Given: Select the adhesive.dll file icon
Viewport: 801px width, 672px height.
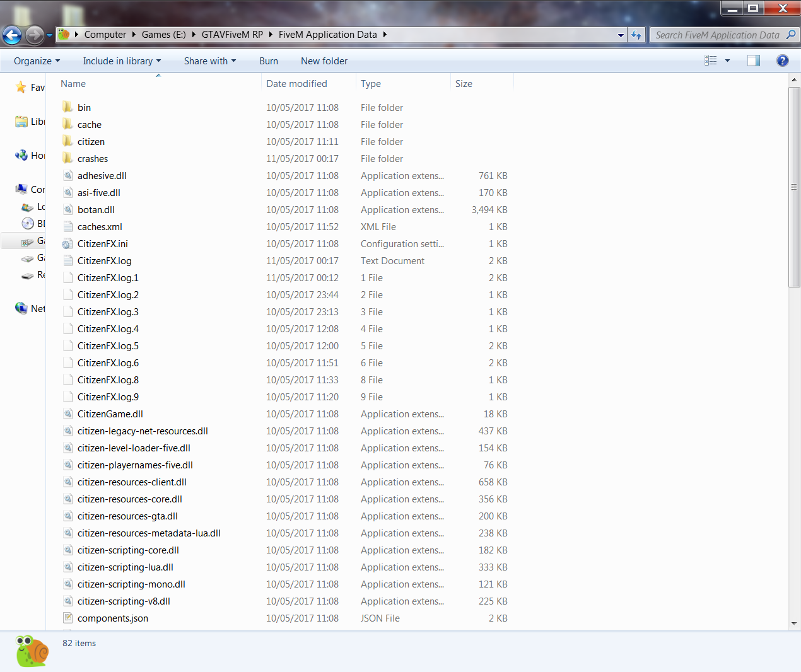Looking at the screenshot, I should 67,175.
